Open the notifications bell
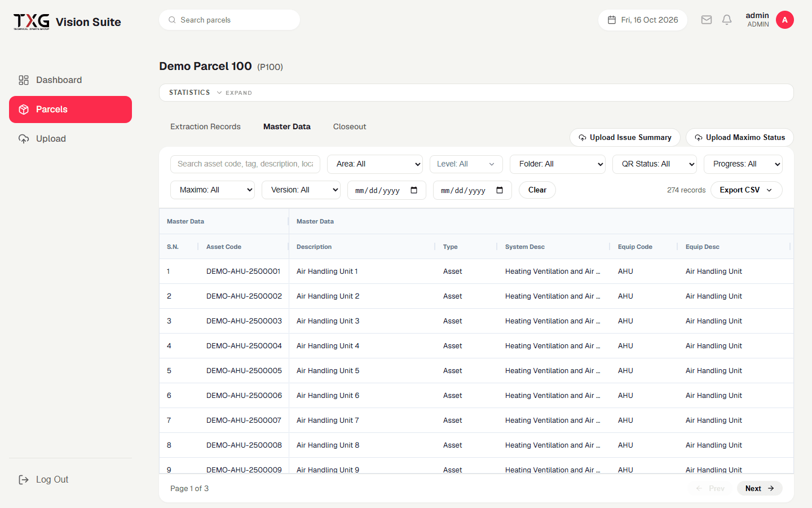812x508 pixels. tap(727, 20)
